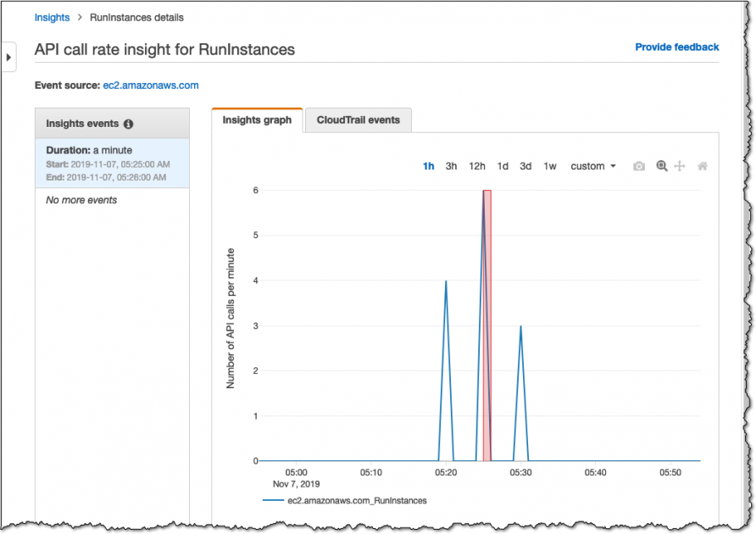Viewport: 756px width, 534px height.
Task: Select the Insights graph tab
Action: coord(257,120)
